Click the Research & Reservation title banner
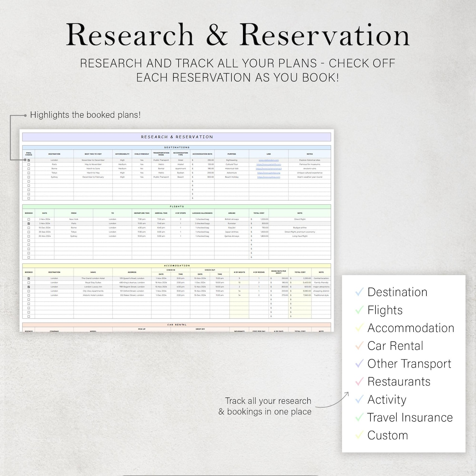The image size is (476, 476). (x=177, y=137)
